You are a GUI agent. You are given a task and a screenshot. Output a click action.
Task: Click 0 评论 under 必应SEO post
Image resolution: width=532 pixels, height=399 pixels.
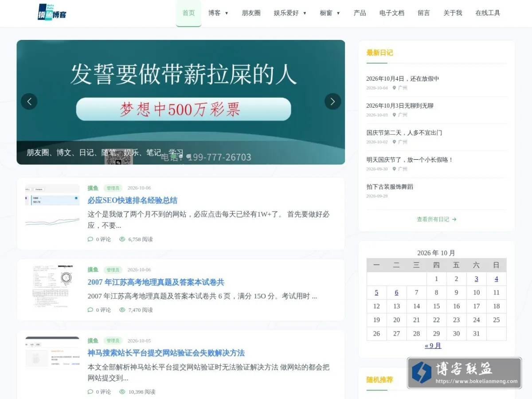[x=103, y=239]
